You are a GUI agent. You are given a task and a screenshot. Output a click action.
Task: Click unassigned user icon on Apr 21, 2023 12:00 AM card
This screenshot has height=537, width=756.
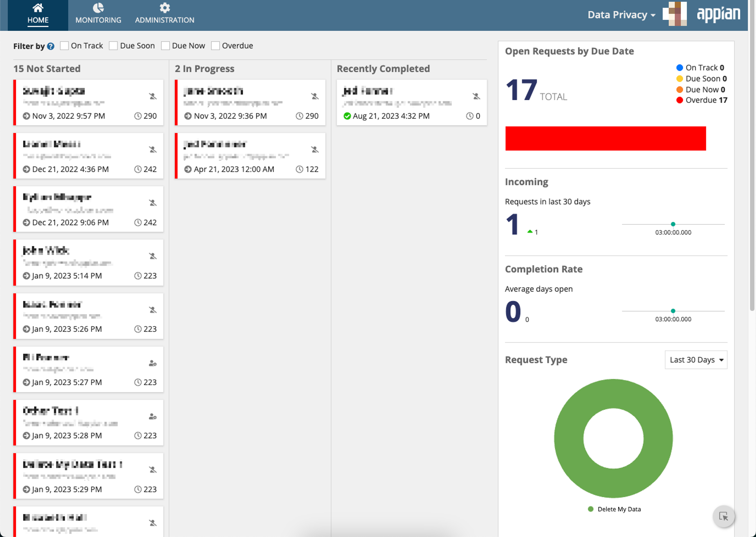click(315, 150)
